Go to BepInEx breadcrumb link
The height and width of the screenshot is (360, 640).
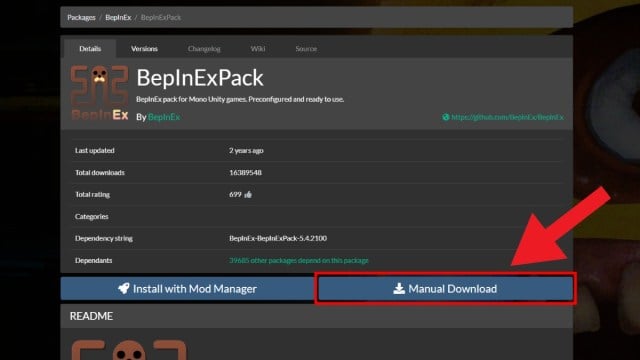[x=118, y=18]
